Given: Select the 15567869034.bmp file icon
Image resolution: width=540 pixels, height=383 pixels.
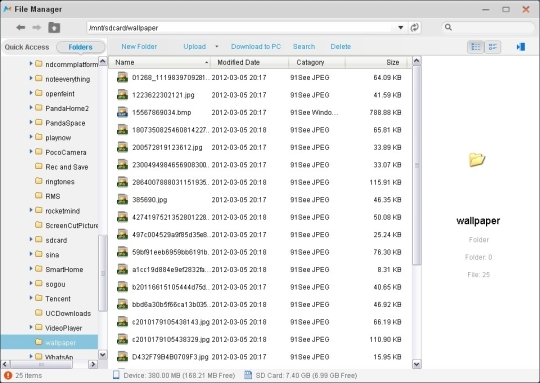Looking at the screenshot, I should click(122, 112).
